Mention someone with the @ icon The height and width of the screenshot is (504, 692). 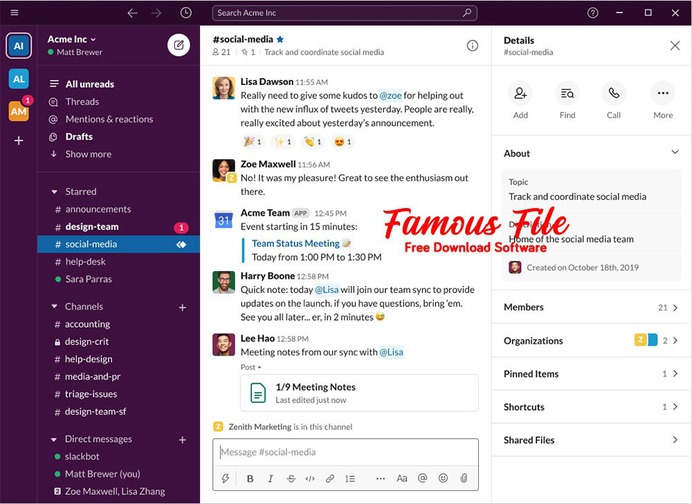click(x=422, y=478)
